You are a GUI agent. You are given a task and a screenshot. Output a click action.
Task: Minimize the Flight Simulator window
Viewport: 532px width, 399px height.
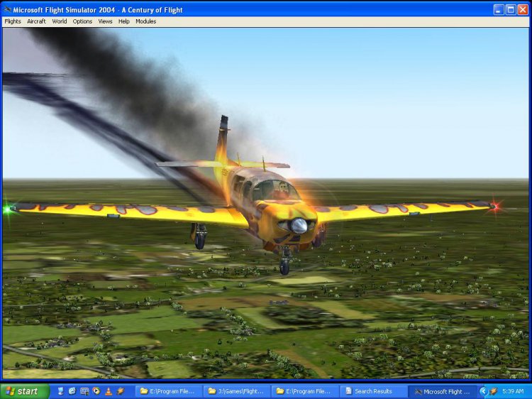pos(499,9)
